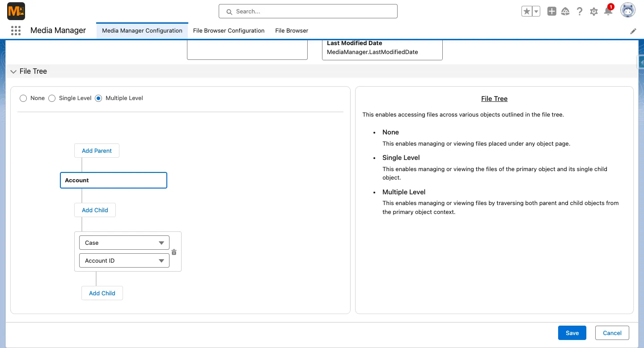Click the Trailhead guidance icon
The width and height of the screenshot is (644, 348).
point(565,11)
